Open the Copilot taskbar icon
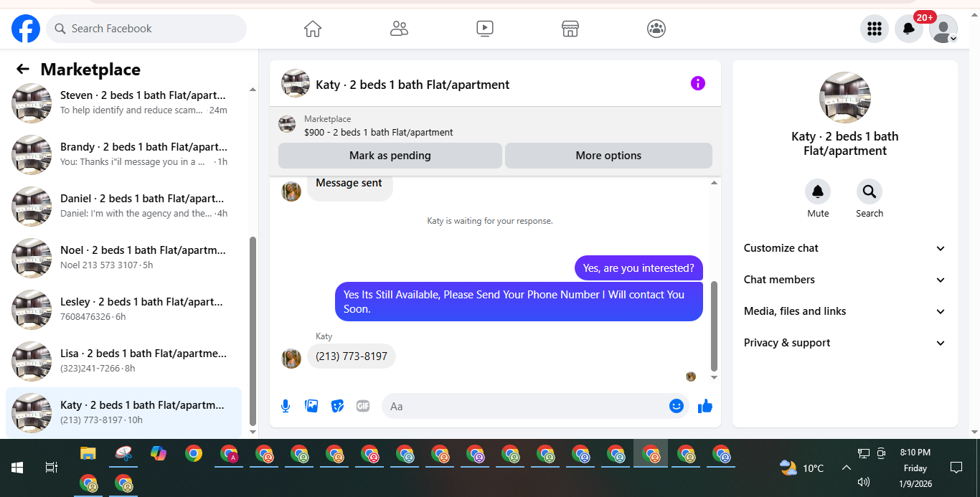Screen dimensions: 980x497 tap(159, 453)
